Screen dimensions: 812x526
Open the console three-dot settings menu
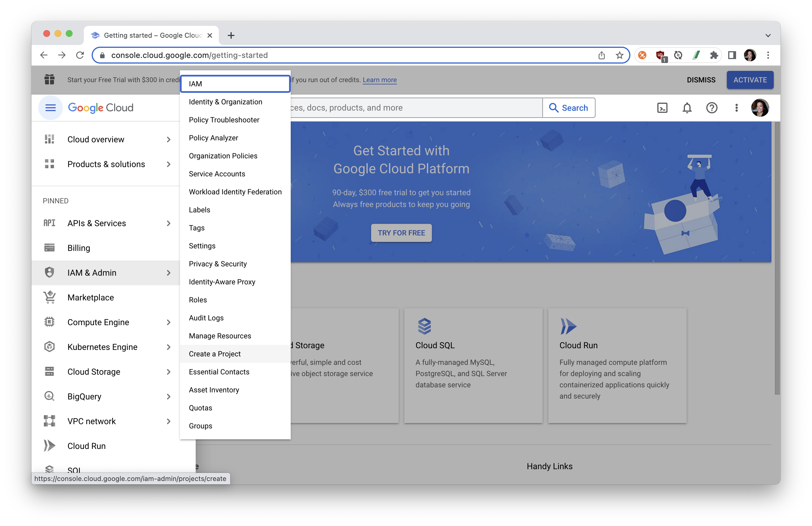coord(737,108)
